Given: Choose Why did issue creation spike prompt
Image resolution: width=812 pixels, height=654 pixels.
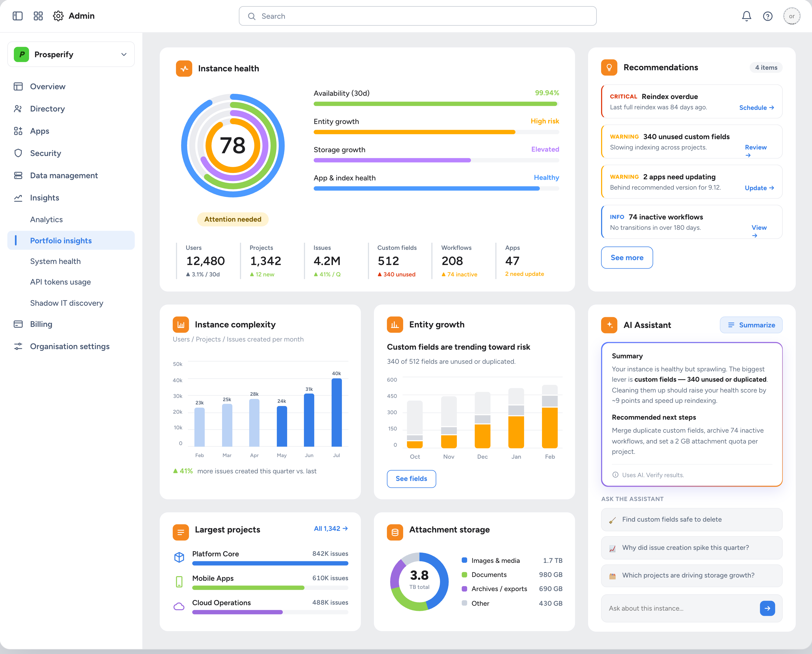Looking at the screenshot, I should click(x=691, y=548).
